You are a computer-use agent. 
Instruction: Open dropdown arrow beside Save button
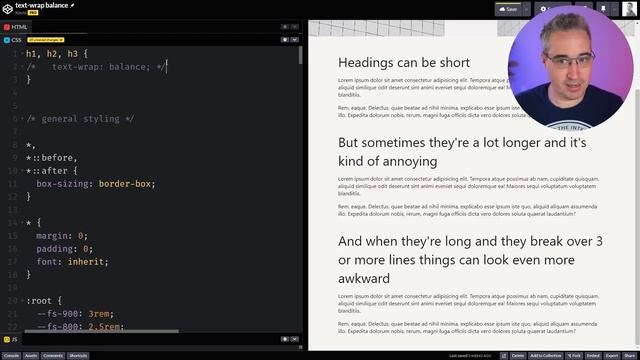[527, 9]
